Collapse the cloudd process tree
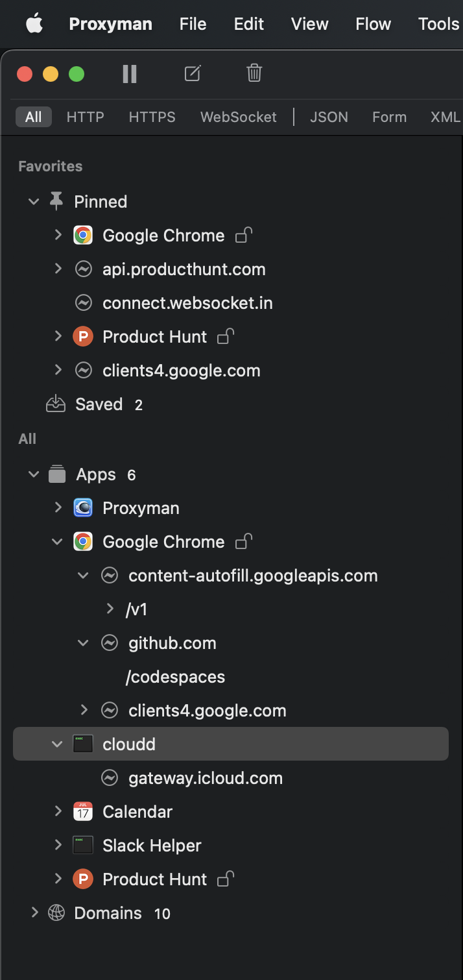The image size is (463, 980). [x=57, y=744]
